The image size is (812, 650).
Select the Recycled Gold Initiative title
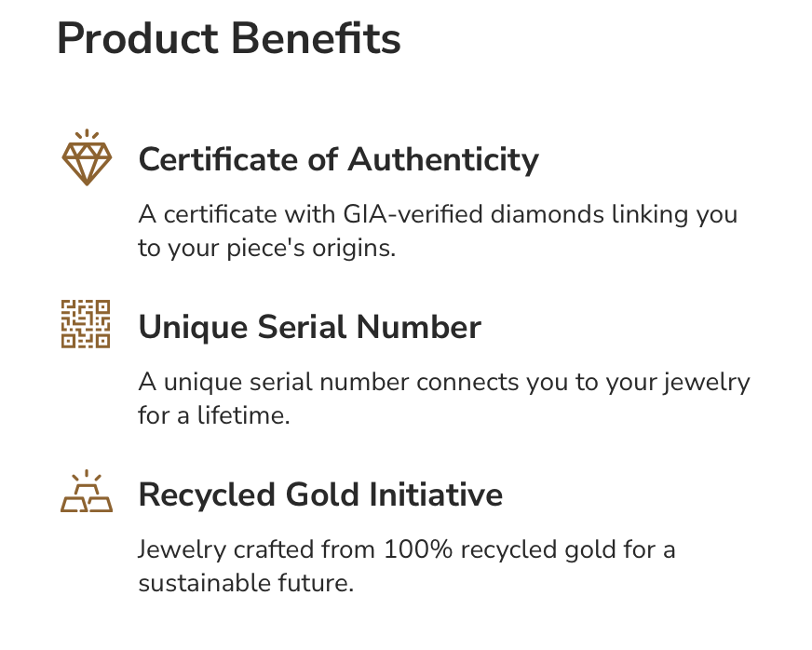pyautogui.click(x=320, y=494)
